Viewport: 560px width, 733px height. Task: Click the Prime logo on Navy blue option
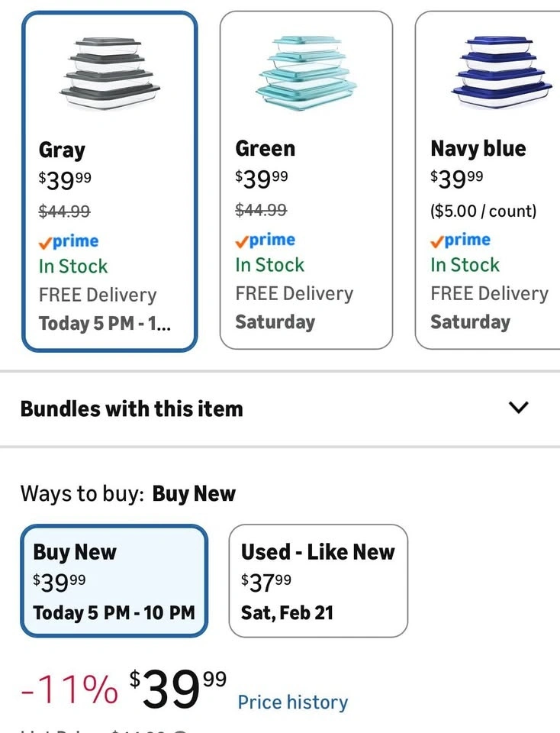460,240
